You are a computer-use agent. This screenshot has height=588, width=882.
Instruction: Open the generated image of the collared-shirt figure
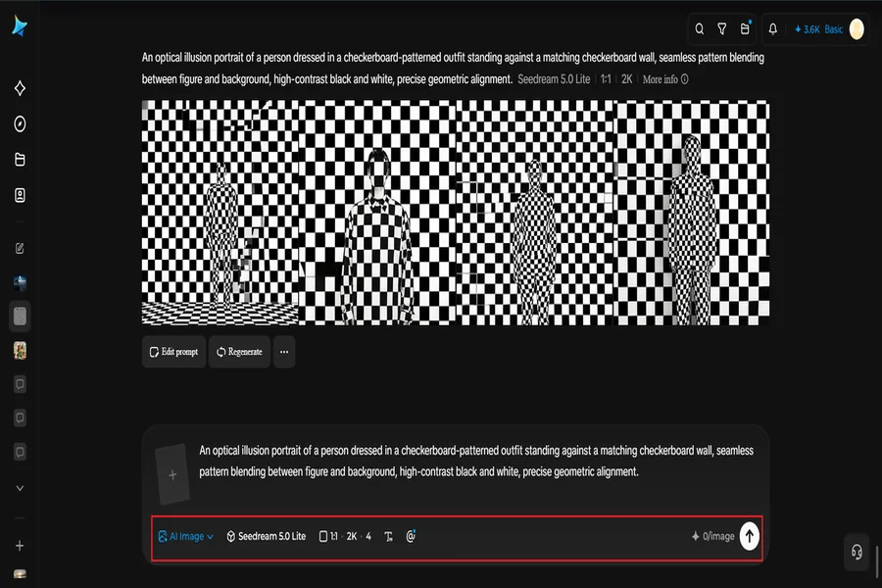(377, 213)
